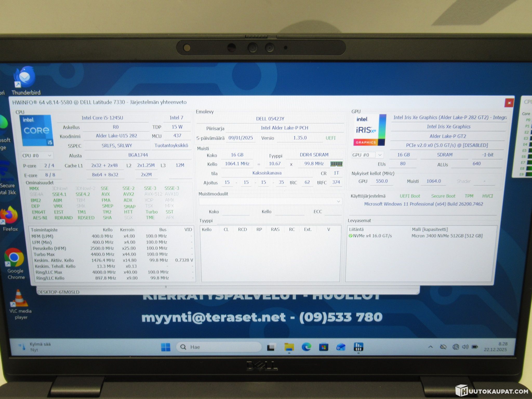532x399 pixels.
Task: Click the Windows 11 Professional build text
Action: pyautogui.click(x=423, y=204)
